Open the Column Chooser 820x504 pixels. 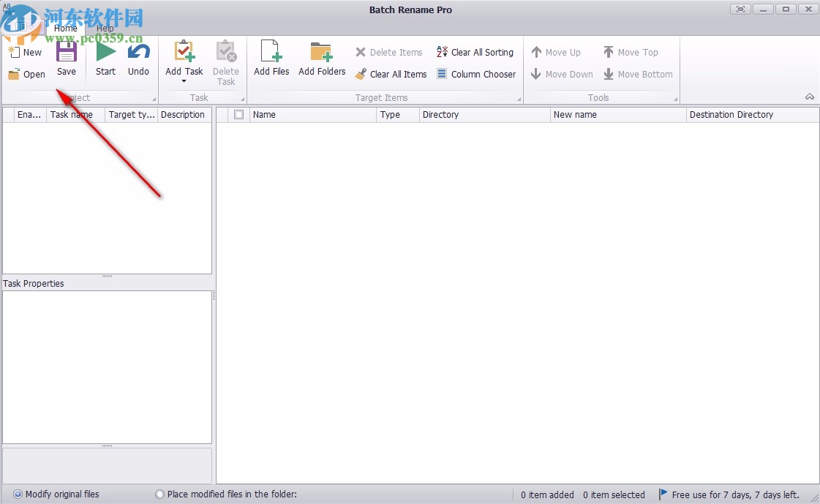click(x=476, y=74)
